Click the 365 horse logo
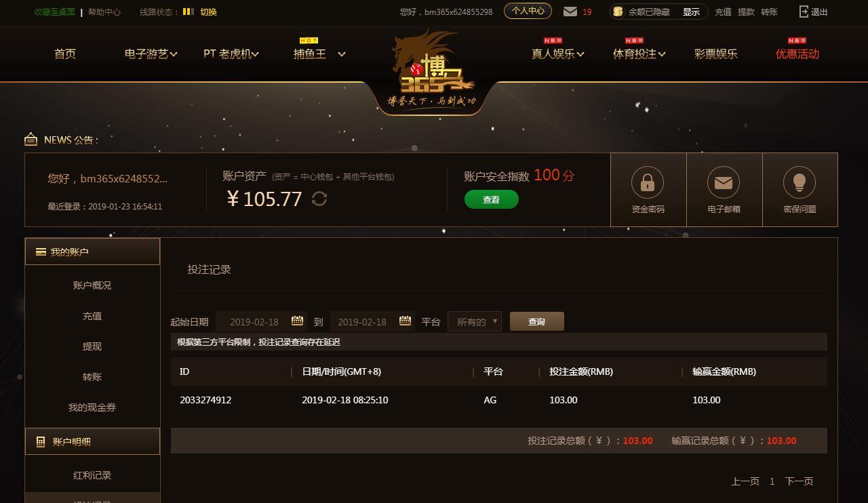Viewport: 868px width, 503px height. click(433, 69)
